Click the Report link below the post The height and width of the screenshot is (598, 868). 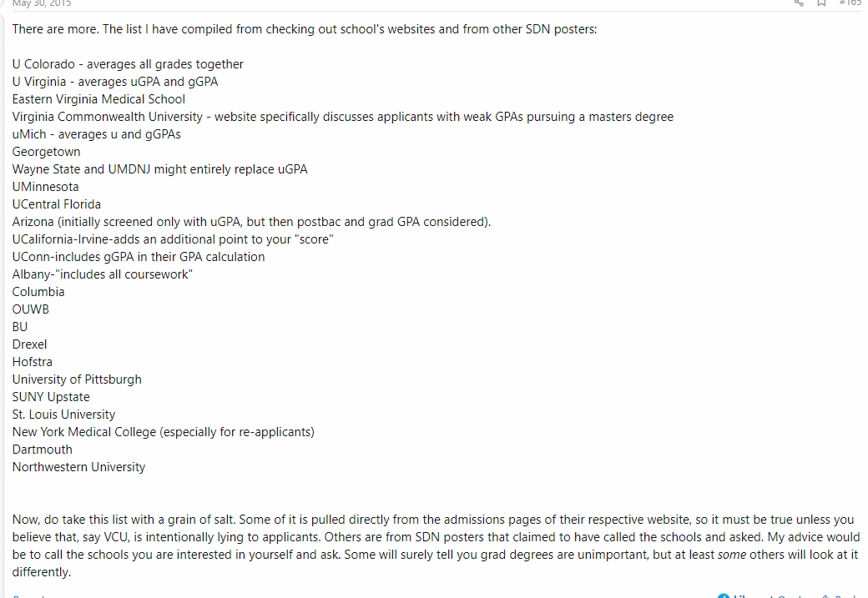click(28, 596)
